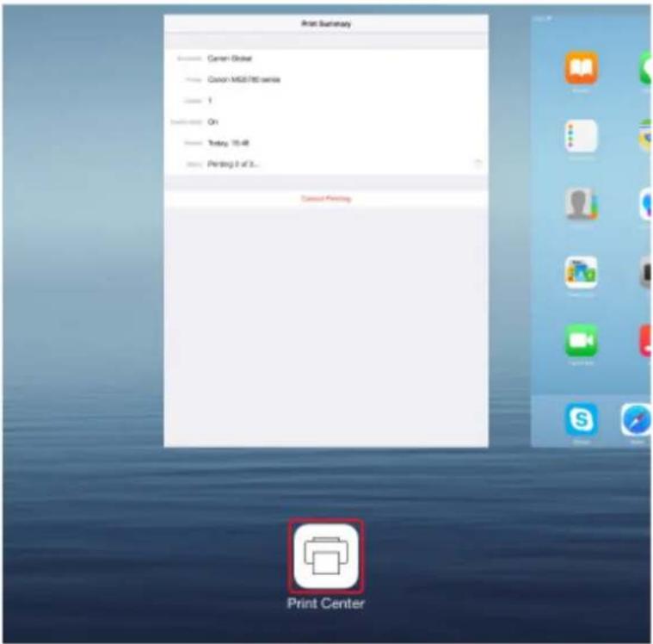The width and height of the screenshot is (653, 644).
Task: Click the started time "Today, 15:48"
Action: click(228, 143)
